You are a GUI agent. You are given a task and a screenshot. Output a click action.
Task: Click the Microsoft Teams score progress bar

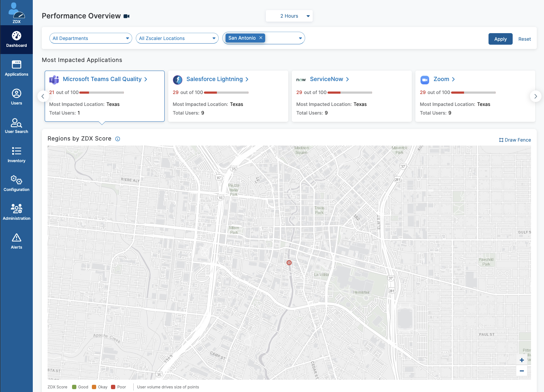102,93
